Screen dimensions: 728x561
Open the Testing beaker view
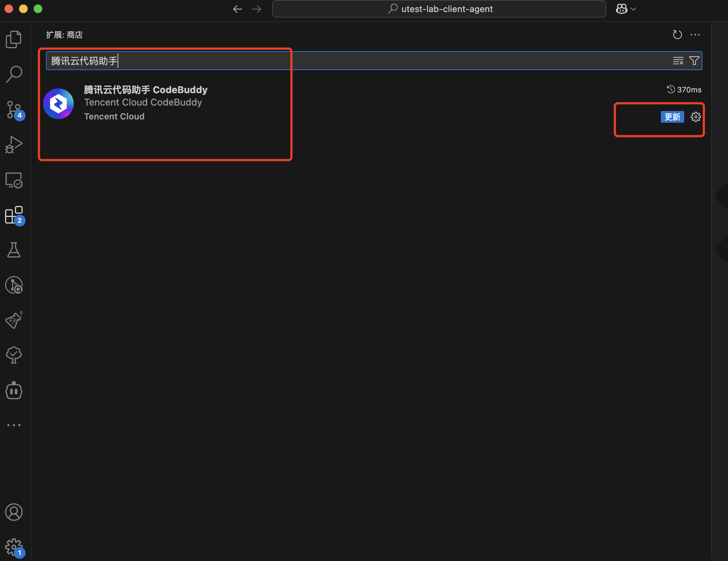point(14,250)
